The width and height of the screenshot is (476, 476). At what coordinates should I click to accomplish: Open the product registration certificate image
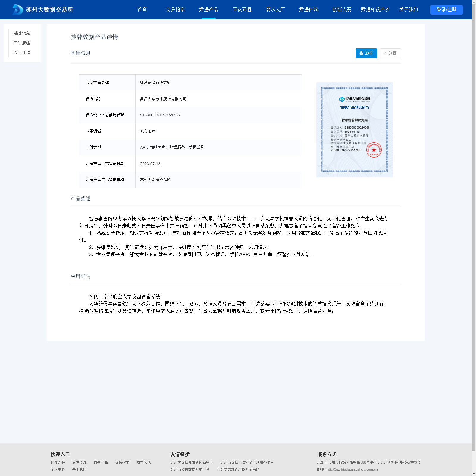click(x=354, y=130)
